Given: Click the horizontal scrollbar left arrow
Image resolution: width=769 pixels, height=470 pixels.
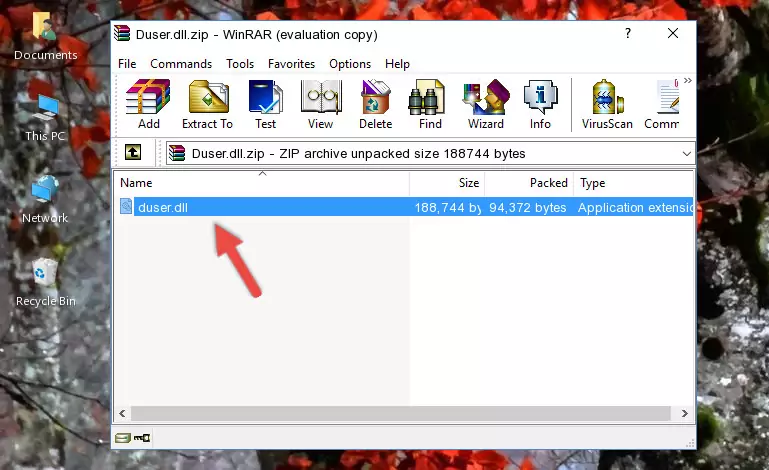Looking at the screenshot, I should 123,414.
